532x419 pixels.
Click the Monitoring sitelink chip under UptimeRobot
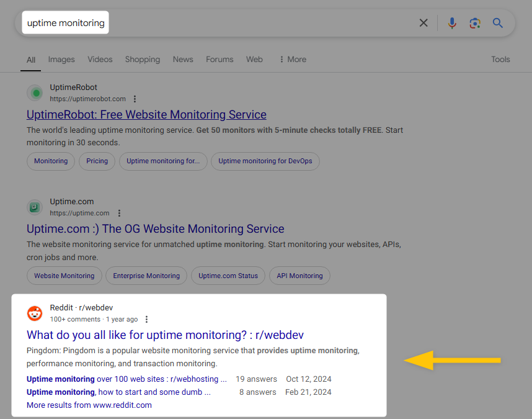click(51, 161)
